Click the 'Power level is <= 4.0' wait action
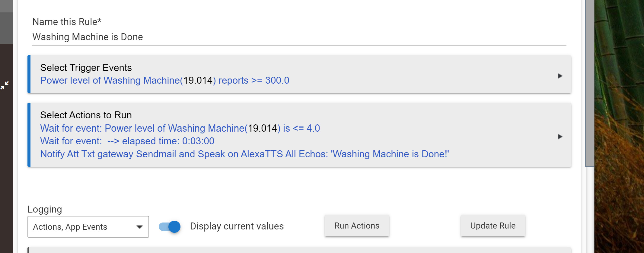The width and height of the screenshot is (644, 253). point(180,128)
